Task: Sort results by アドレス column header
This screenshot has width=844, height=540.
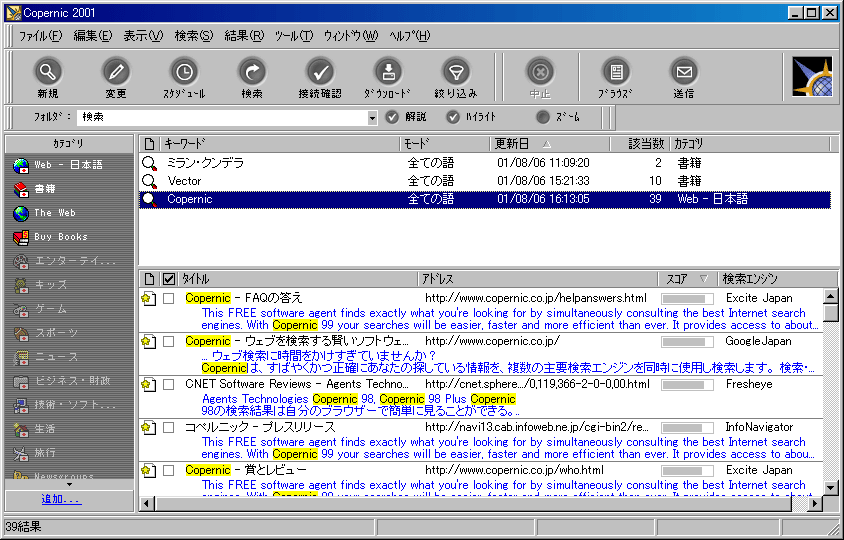Action: (x=538, y=279)
